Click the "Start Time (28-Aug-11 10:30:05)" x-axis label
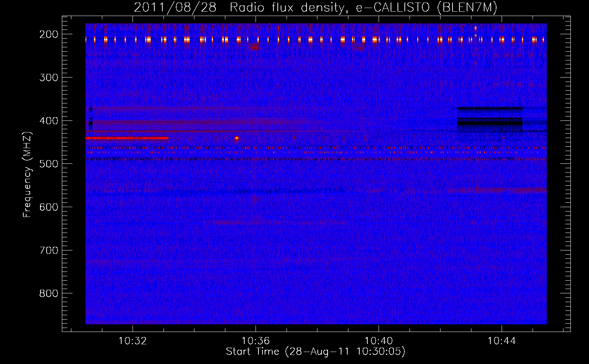The height and width of the screenshot is (364, 589). pos(316,352)
